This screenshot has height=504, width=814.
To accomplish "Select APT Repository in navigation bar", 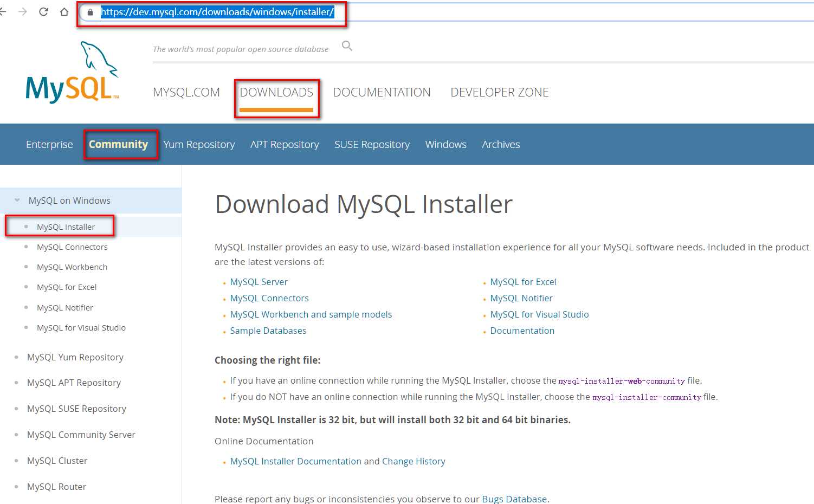I will tap(285, 145).
